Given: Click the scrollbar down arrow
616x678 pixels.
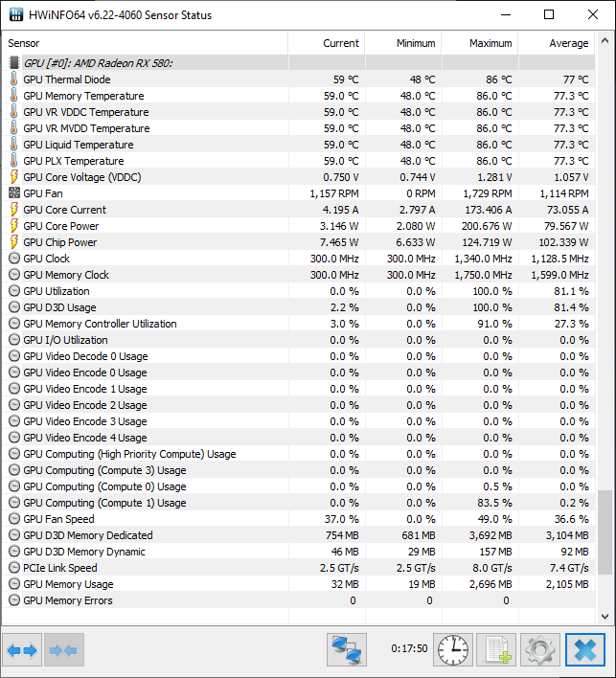Looking at the screenshot, I should pos(605,617).
